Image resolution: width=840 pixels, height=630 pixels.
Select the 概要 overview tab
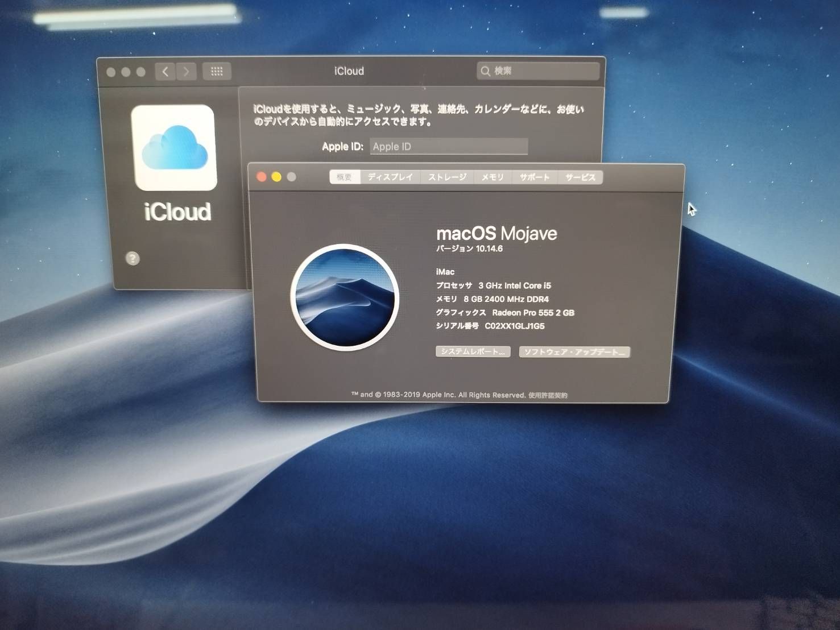coord(344,177)
